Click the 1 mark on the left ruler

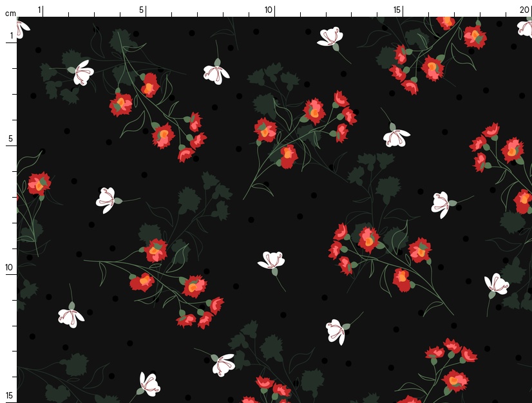point(11,35)
